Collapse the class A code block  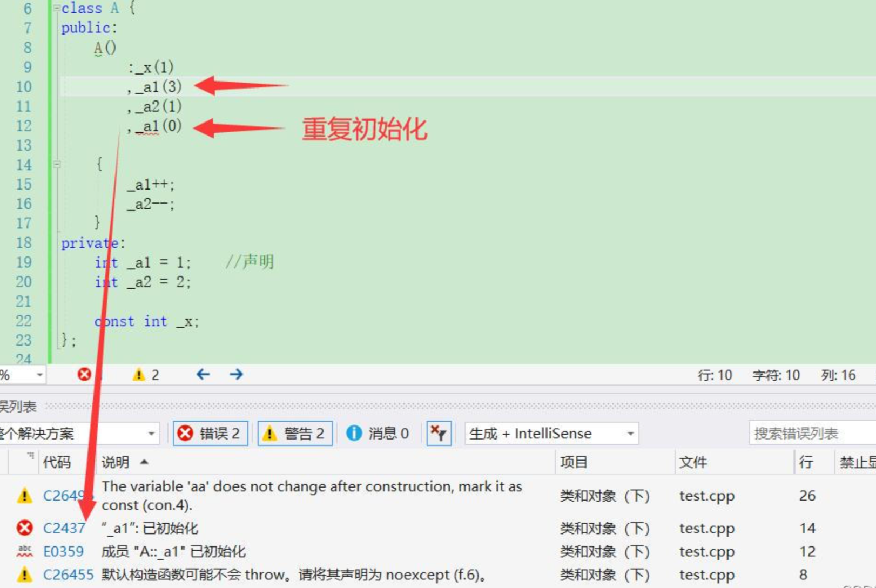[57, 8]
